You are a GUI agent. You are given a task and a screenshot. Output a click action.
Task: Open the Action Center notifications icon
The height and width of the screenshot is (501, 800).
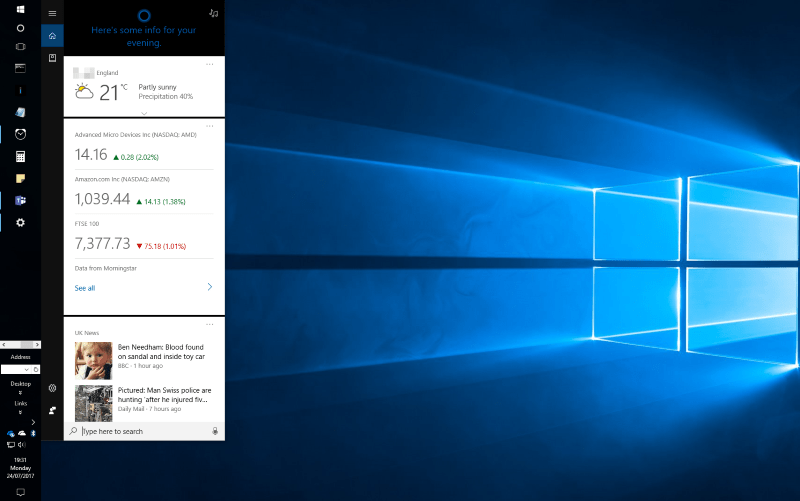tap(20, 492)
